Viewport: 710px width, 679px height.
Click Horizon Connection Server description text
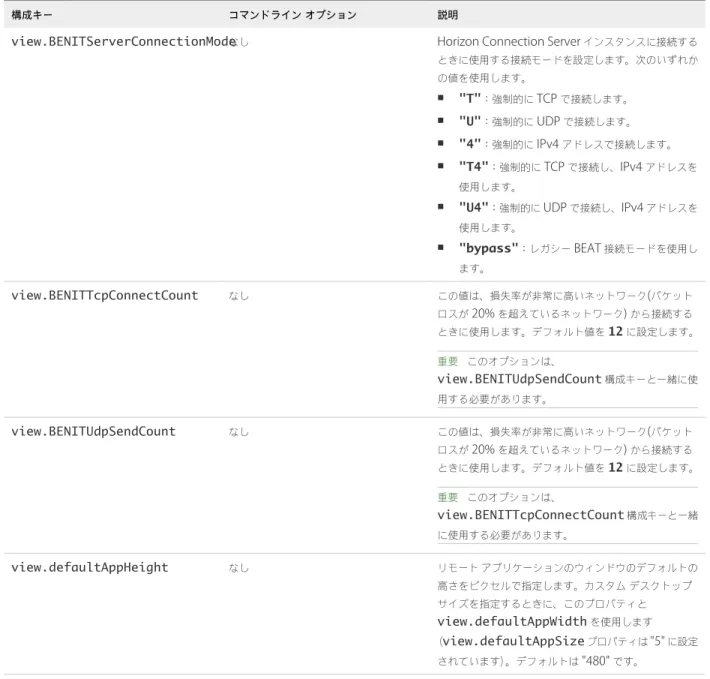pos(567,59)
